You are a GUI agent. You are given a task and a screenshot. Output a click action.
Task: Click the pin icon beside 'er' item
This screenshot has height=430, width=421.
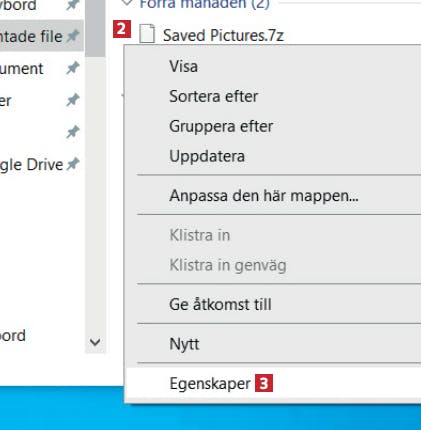(73, 100)
